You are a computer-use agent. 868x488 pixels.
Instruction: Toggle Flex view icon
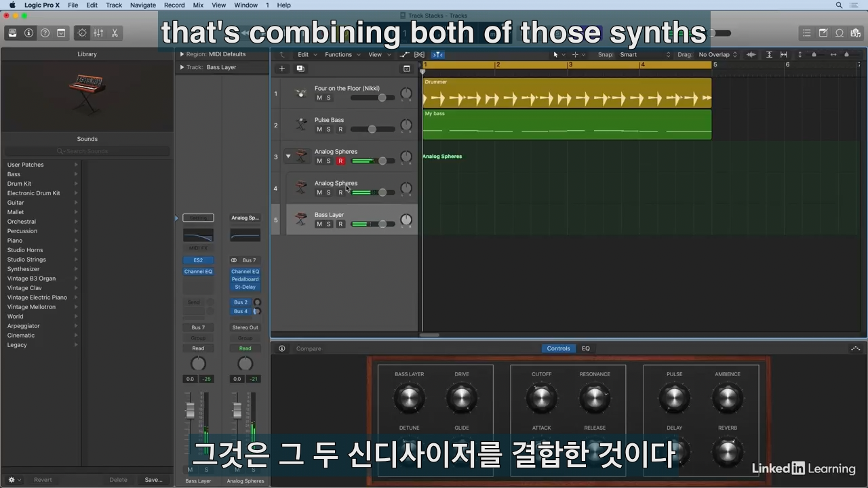pos(419,54)
